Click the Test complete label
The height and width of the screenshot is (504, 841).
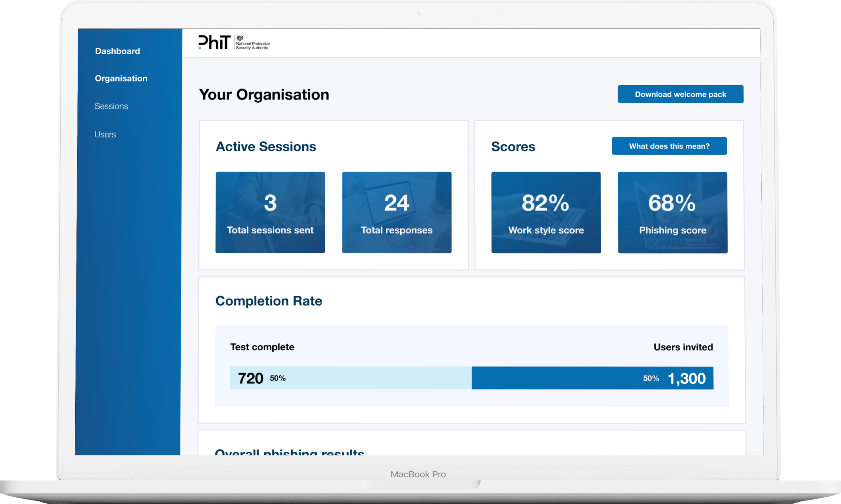coord(262,347)
